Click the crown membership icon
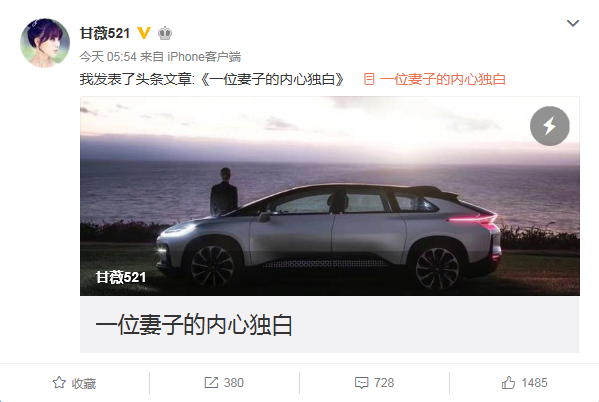599x402 pixels. click(x=165, y=33)
